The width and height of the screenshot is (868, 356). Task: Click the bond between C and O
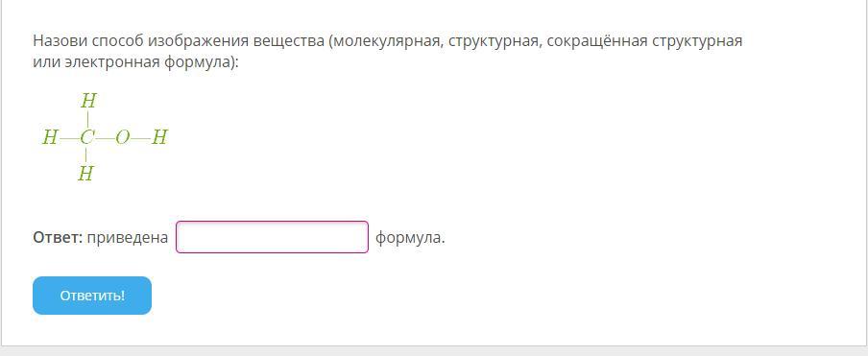[104, 137]
